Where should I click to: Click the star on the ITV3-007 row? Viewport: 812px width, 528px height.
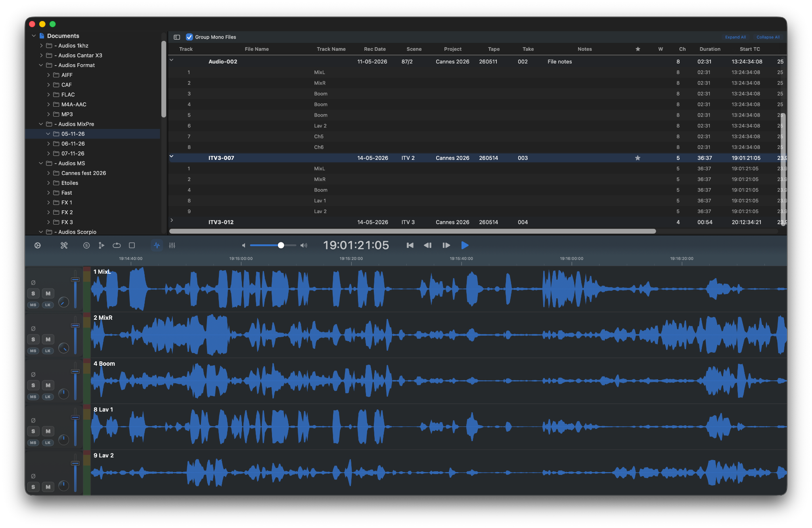[x=638, y=158]
